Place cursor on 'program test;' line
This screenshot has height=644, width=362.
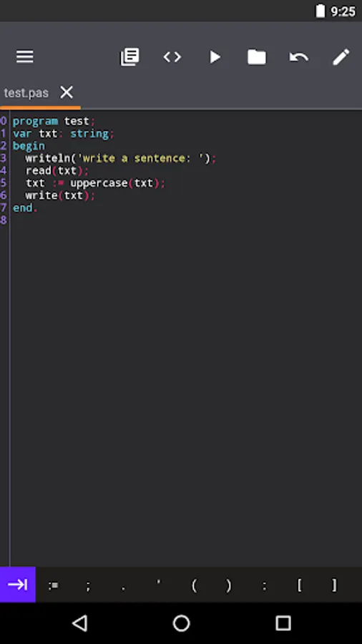(x=54, y=122)
